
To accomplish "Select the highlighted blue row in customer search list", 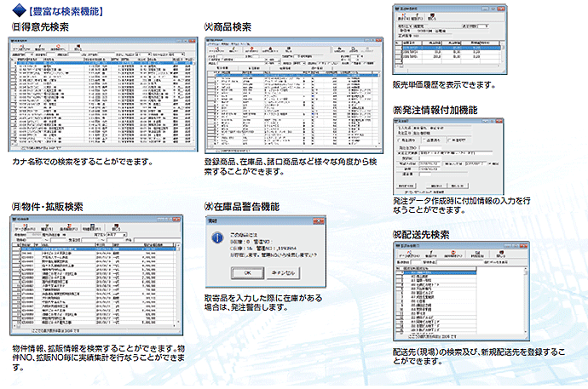I will (105, 63).
